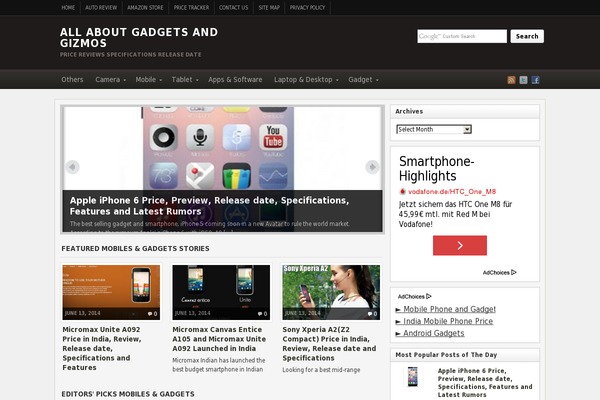
Task: Click the Sony Xperia A2 thumbnail image
Action: (x=331, y=292)
